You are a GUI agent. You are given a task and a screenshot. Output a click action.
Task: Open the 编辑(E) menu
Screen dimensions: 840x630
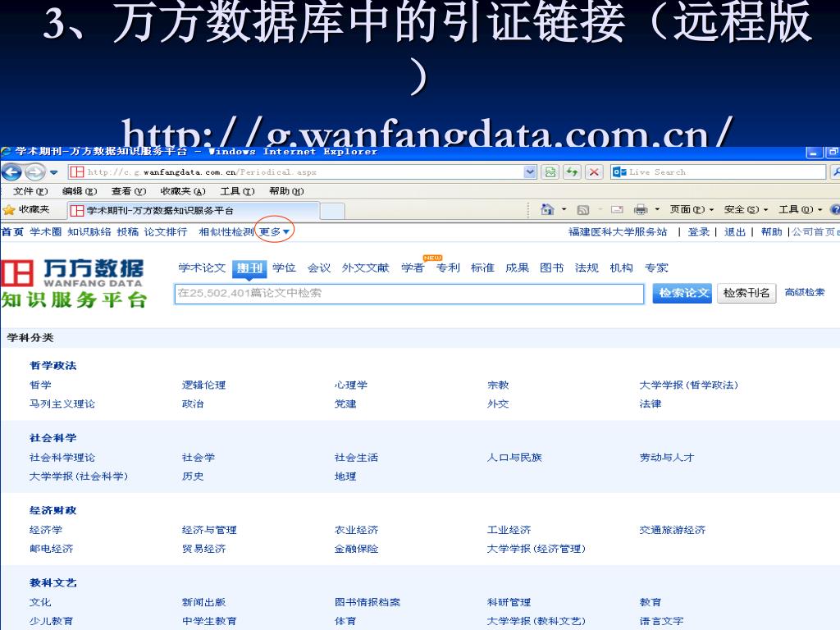80,191
